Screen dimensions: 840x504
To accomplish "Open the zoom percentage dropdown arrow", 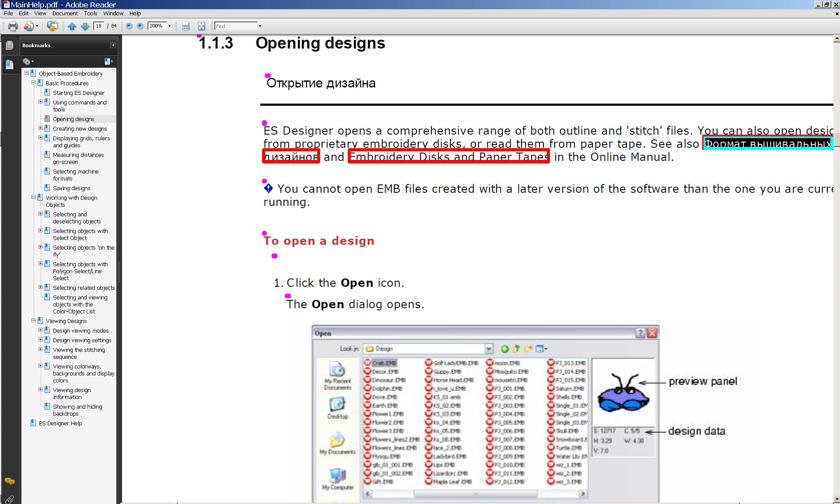I will point(170,26).
